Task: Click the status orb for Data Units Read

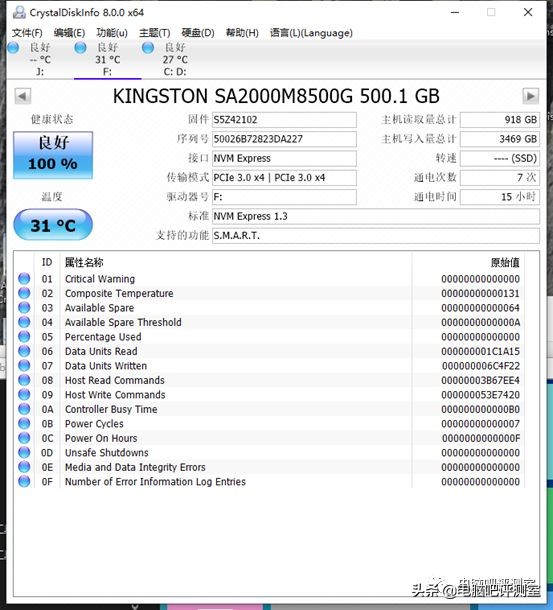Action: (x=24, y=351)
